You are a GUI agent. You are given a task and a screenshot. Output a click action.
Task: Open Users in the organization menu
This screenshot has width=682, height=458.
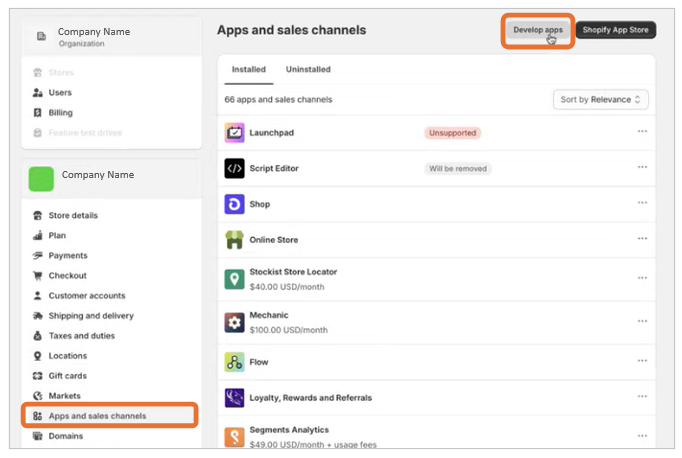coord(60,93)
